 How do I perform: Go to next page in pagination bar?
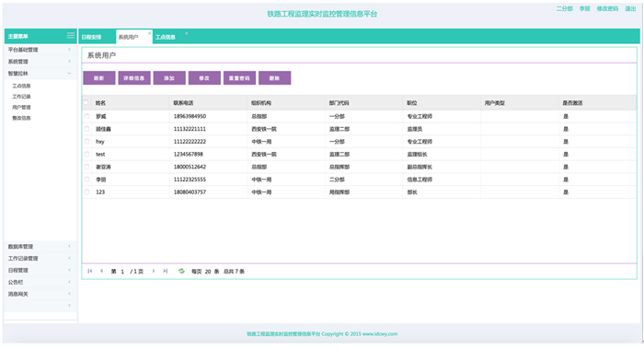click(154, 271)
